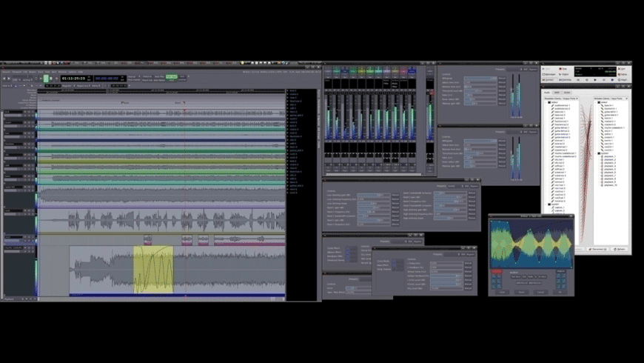Switch to the ALSA tab in Connections
The height and width of the screenshot is (363, 644).
tap(567, 93)
